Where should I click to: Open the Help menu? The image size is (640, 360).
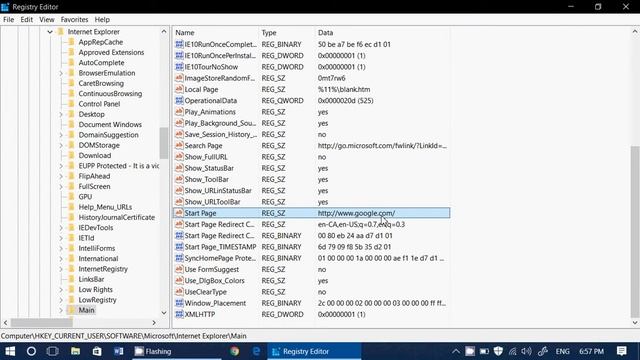(102, 19)
